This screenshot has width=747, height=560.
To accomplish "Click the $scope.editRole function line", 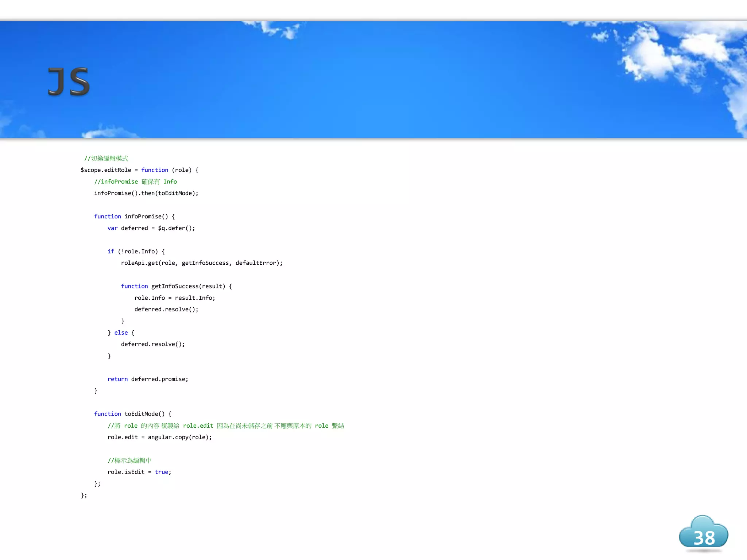I will 139,170.
